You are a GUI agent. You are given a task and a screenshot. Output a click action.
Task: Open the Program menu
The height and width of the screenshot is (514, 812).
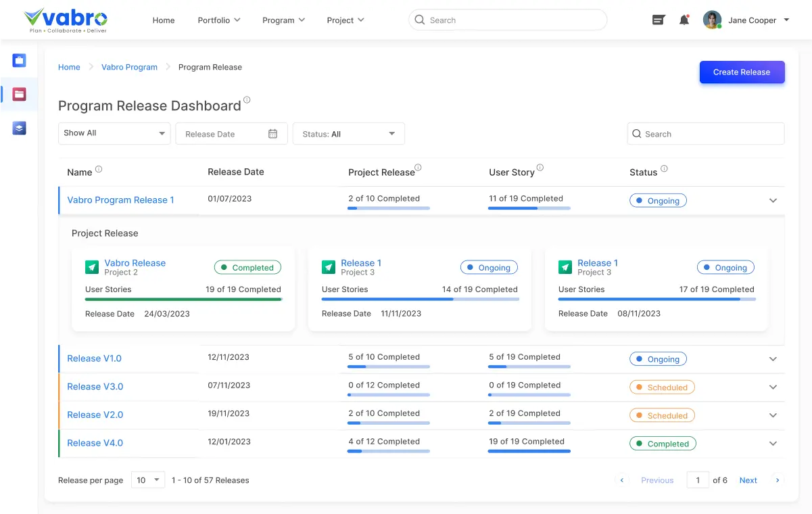[283, 20]
